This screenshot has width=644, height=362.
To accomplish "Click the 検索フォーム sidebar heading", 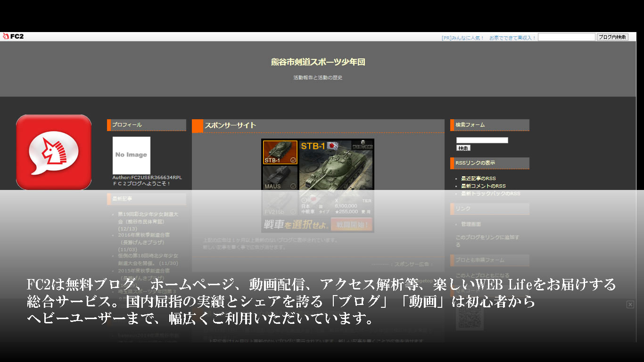I will 470,125.
